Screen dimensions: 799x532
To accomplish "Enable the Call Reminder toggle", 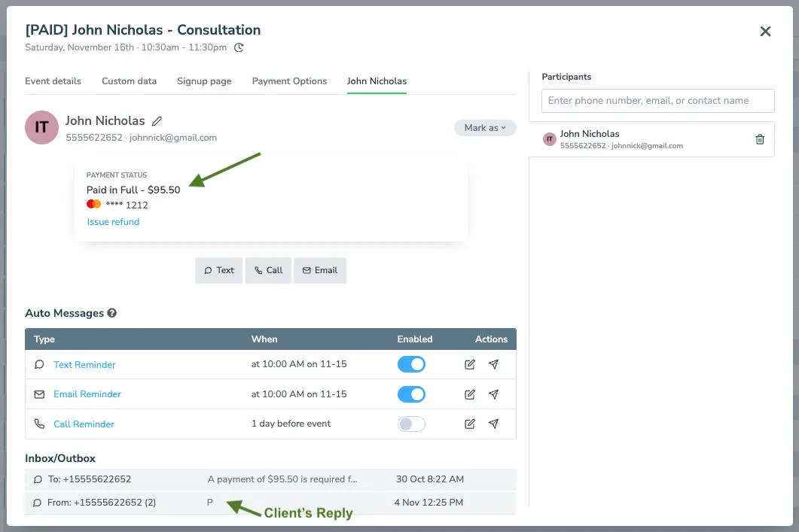I will coord(411,424).
